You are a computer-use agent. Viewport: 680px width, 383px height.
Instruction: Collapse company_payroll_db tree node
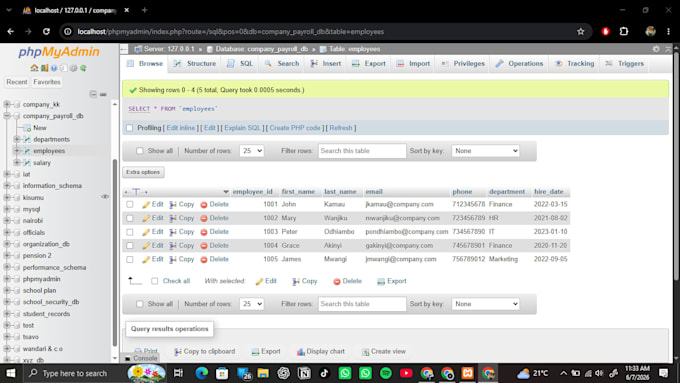[7, 116]
